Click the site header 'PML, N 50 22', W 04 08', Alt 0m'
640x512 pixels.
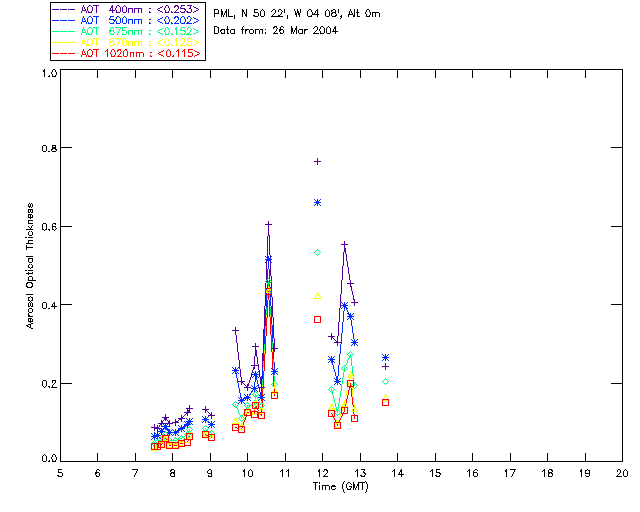tap(297, 14)
